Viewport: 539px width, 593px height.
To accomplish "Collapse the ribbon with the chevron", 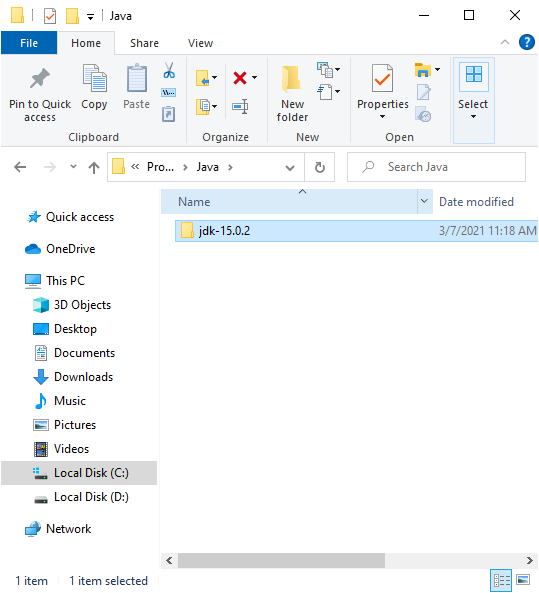I will 505,42.
